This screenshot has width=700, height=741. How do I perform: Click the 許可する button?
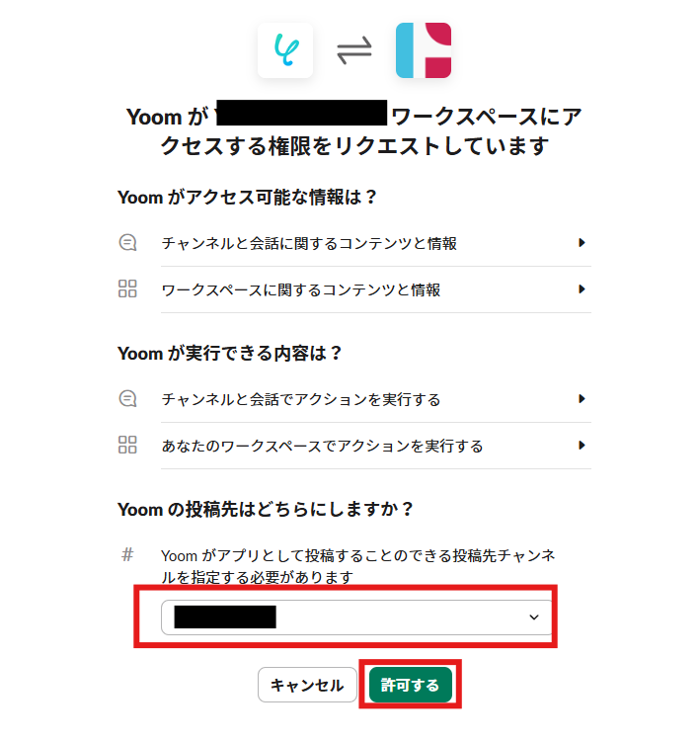411,685
